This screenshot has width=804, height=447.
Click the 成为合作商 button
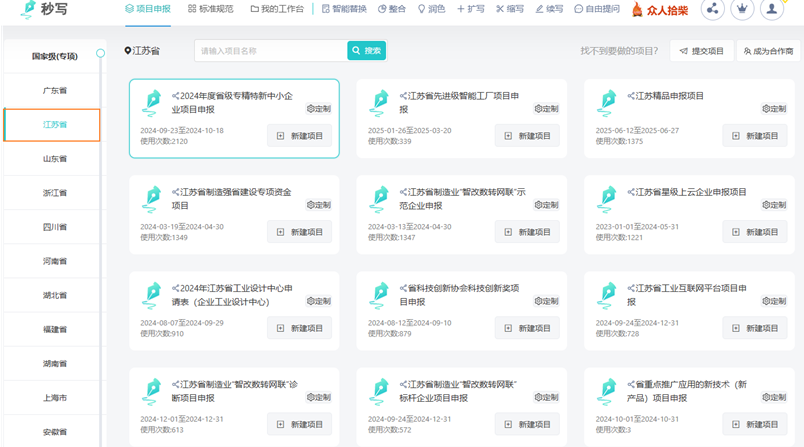coord(770,51)
